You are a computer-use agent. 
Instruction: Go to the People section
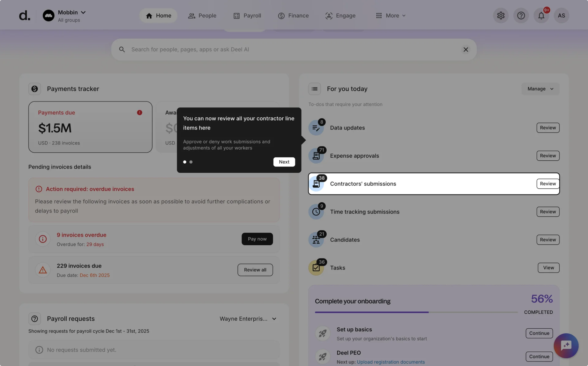click(x=202, y=16)
